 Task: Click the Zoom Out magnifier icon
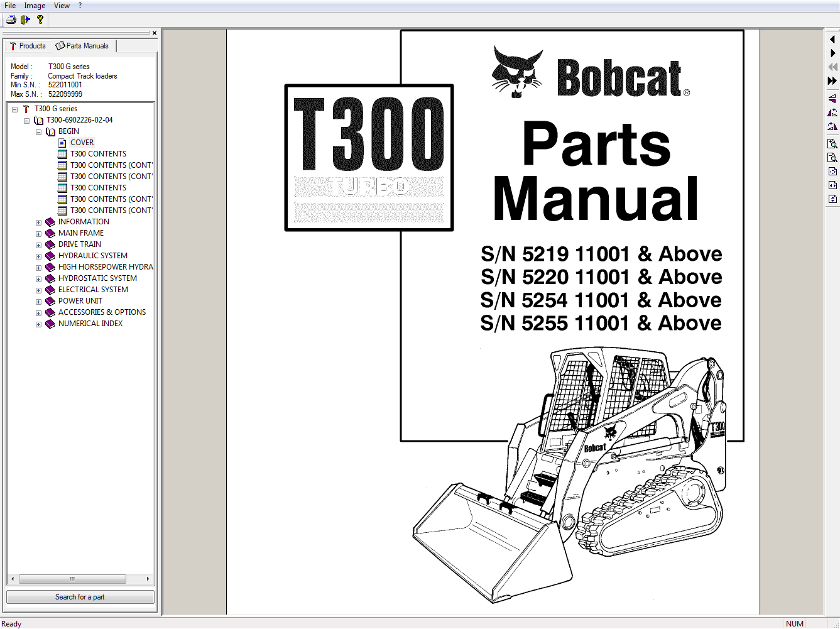pos(832,158)
